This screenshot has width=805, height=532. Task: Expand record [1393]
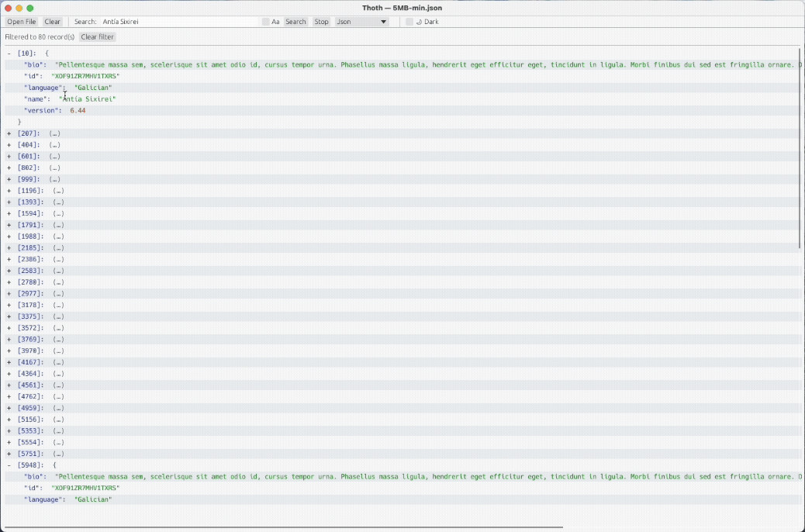tap(9, 202)
